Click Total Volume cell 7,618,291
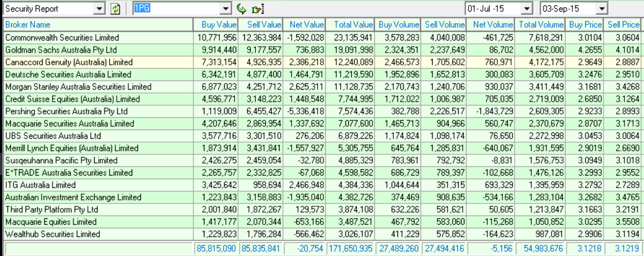 click(539, 38)
